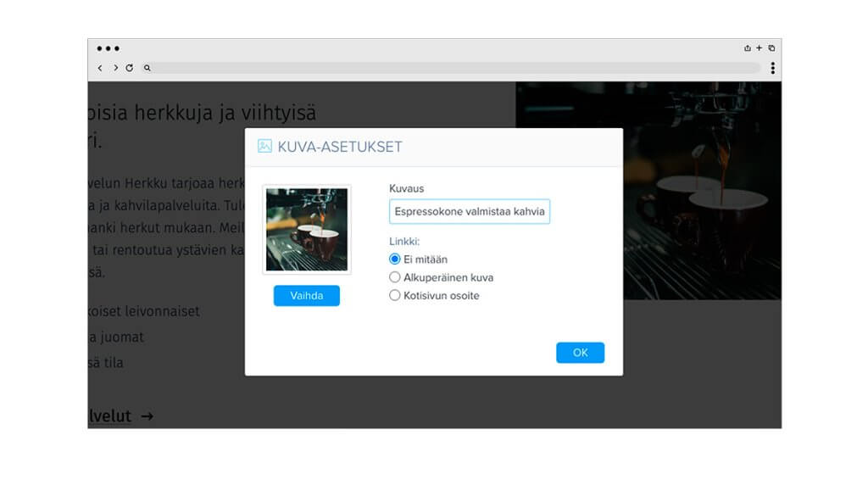This screenshot has width=868, height=491.
Task: Click the browser address bar
Action: tap(457, 68)
